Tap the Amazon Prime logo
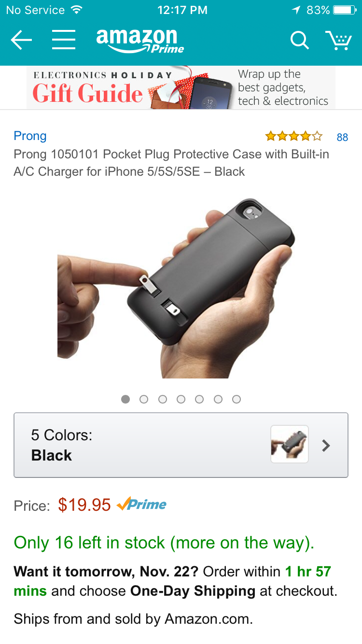This screenshot has width=362, height=644. click(x=140, y=41)
